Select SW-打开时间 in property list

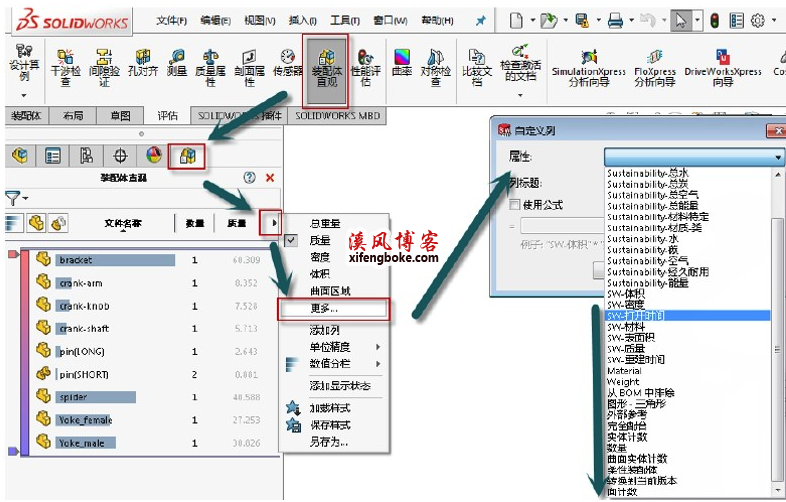(x=688, y=316)
